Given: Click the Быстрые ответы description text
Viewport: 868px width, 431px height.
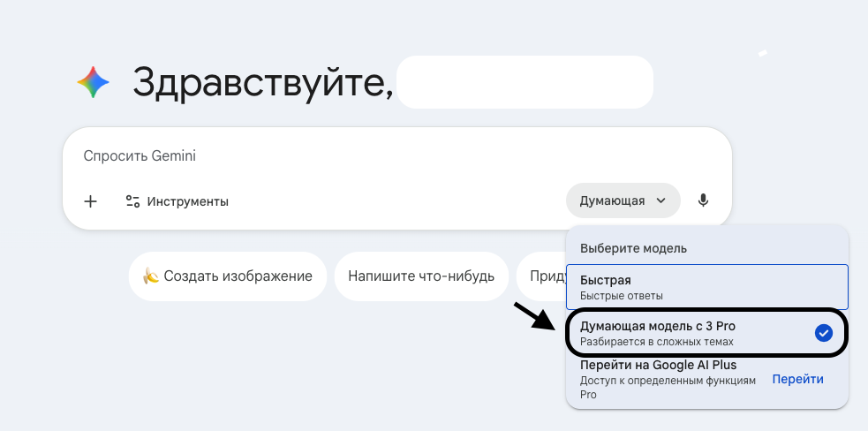Looking at the screenshot, I should click(x=621, y=296).
